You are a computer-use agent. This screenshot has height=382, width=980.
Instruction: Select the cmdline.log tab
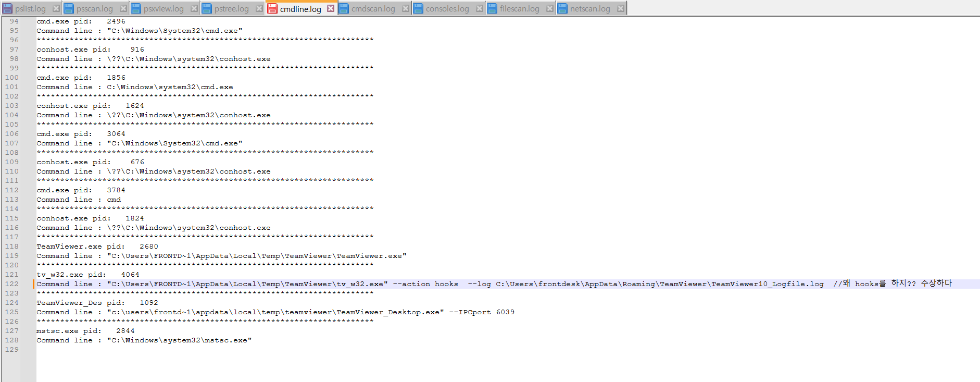pos(300,9)
